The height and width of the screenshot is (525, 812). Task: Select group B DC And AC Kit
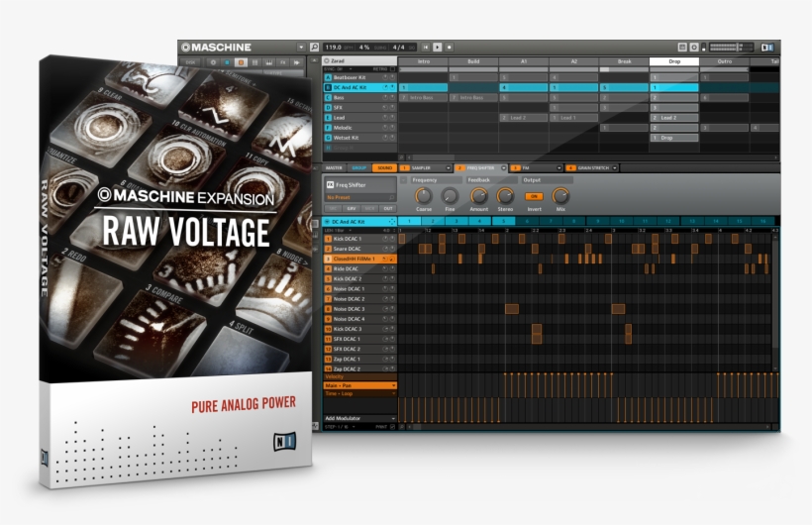(359, 87)
